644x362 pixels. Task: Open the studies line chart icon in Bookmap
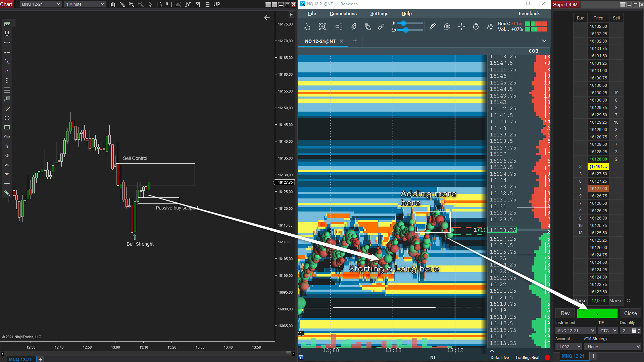490,26
